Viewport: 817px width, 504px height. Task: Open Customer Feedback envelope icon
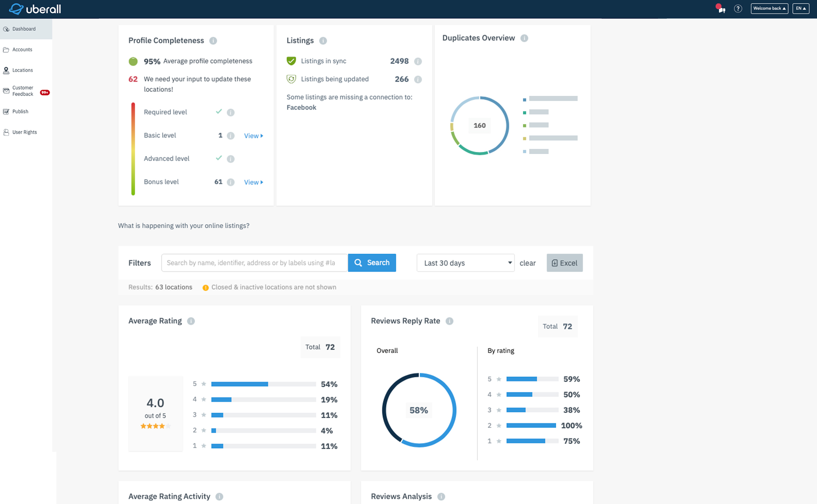click(6, 90)
